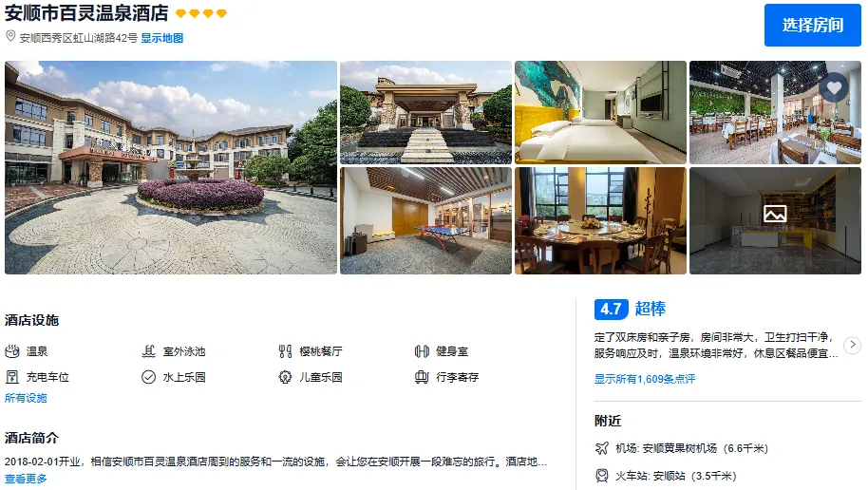Click the luggage storage icon
The width and height of the screenshot is (868, 490).
422,377
